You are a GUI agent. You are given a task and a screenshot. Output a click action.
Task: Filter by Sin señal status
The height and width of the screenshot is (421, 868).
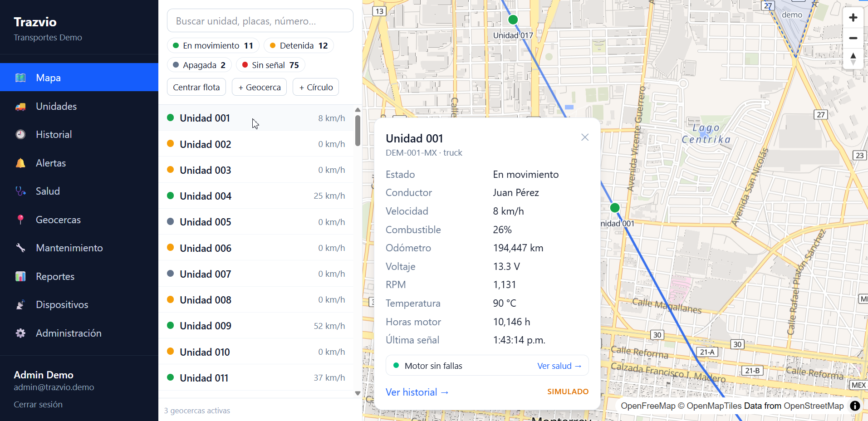point(270,65)
